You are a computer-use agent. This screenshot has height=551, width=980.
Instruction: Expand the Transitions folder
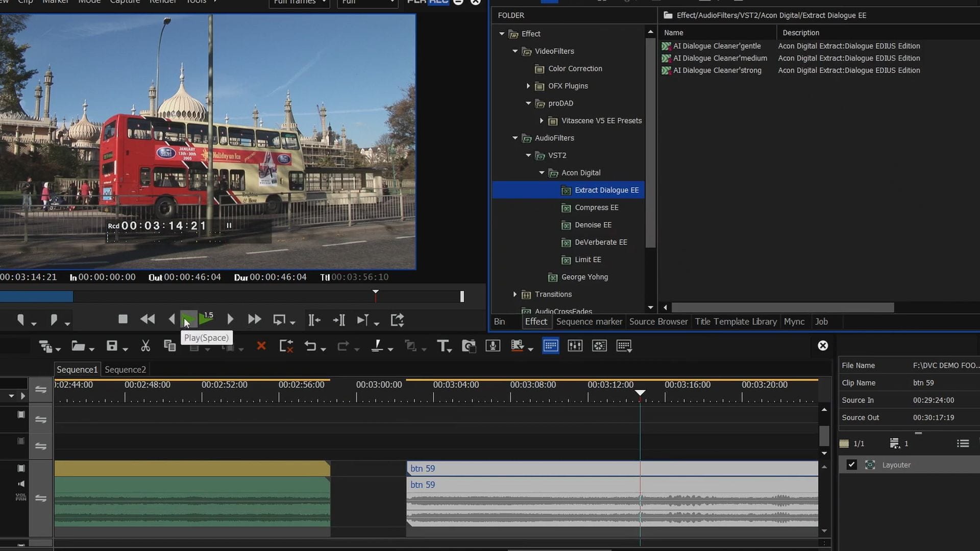pyautogui.click(x=515, y=294)
